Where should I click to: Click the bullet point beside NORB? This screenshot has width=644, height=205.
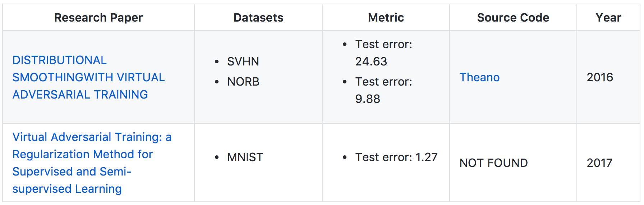217,82
